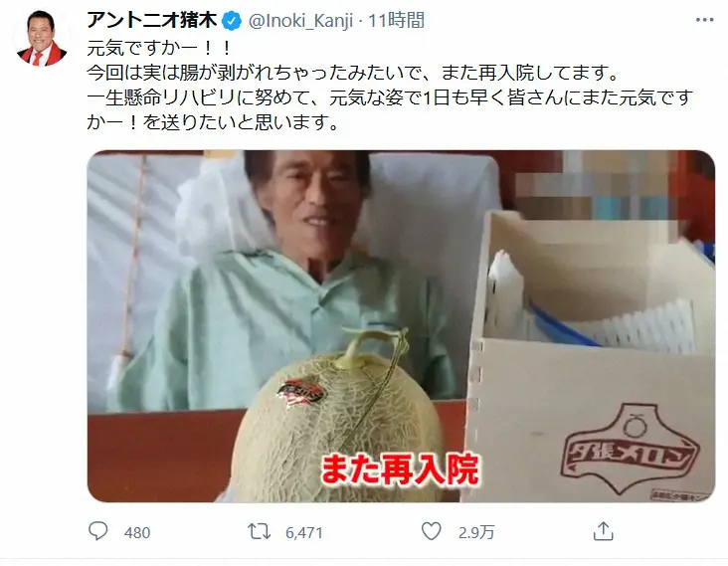Click the tweet line starting 今回は実は腸が
Screen dimensions: 728x566
353,73
